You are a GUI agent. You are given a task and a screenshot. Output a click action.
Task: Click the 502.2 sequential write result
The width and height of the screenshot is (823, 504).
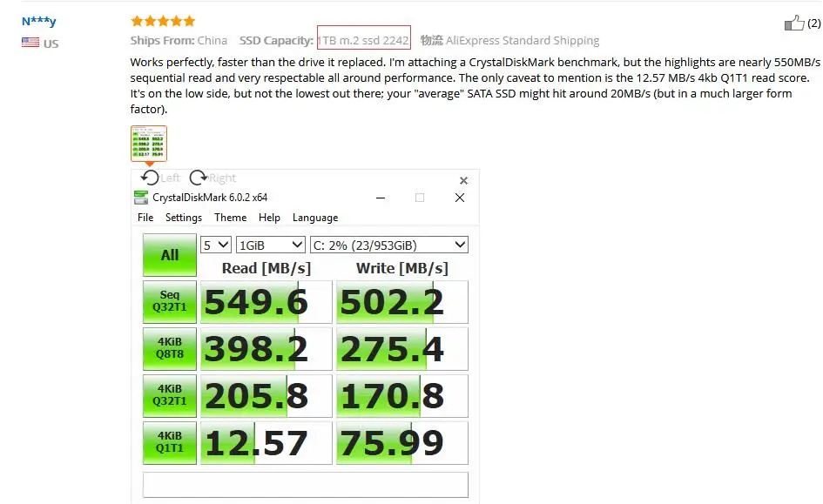[x=402, y=302]
